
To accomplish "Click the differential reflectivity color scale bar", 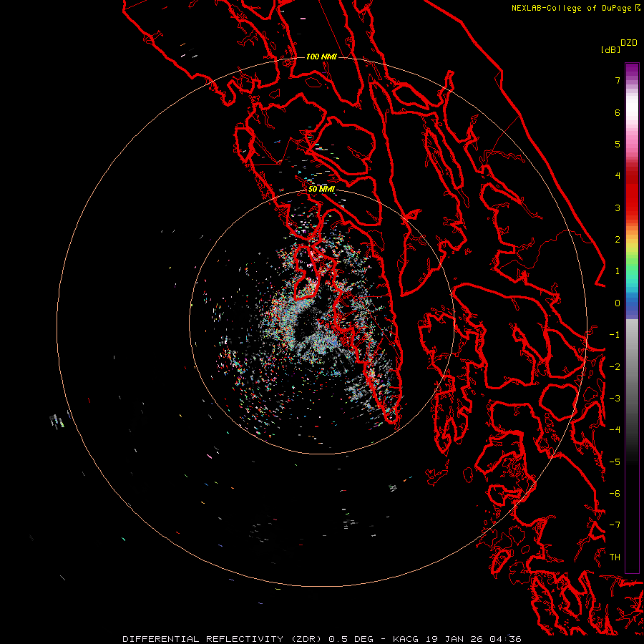I will click(632, 318).
